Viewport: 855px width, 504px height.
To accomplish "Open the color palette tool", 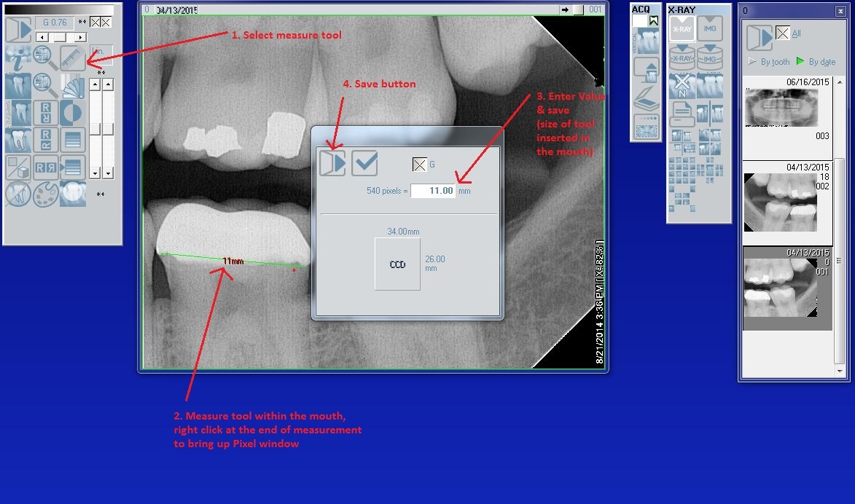I will point(45,194).
